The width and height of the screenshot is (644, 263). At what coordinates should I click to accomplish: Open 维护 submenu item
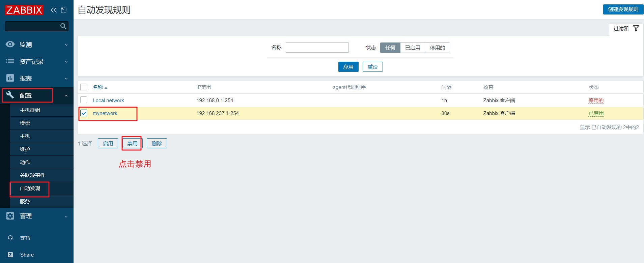(x=42, y=149)
